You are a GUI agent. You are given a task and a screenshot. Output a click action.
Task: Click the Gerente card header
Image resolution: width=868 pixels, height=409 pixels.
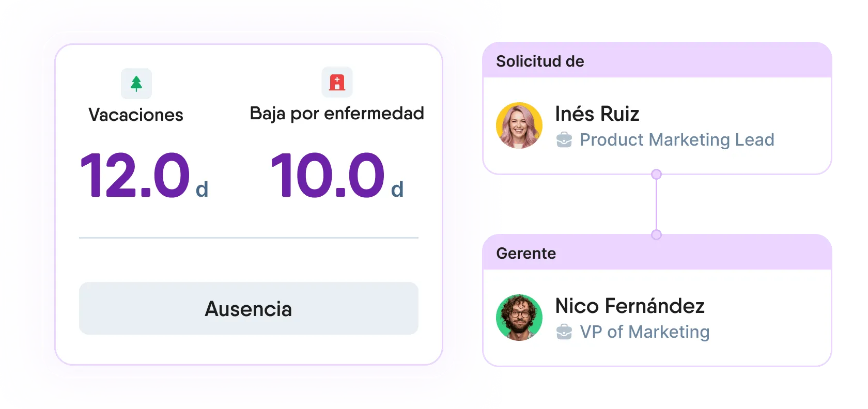point(656,253)
